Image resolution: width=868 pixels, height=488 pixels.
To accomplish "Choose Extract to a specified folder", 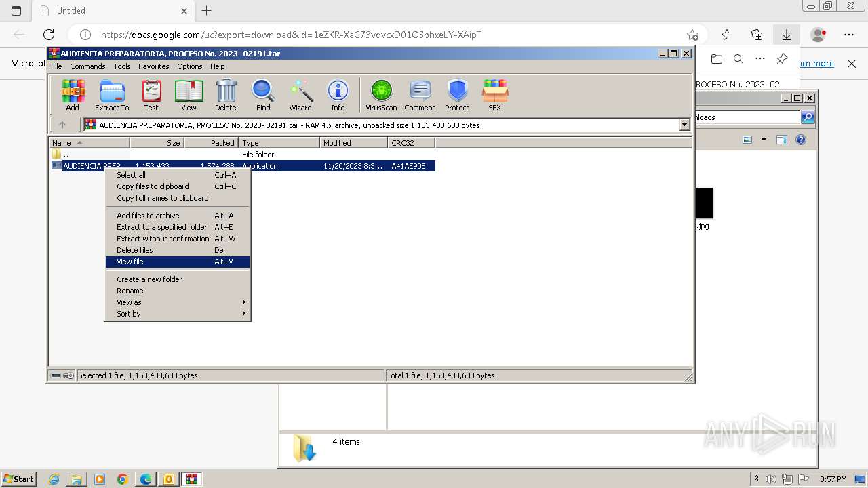I will 178,227.
